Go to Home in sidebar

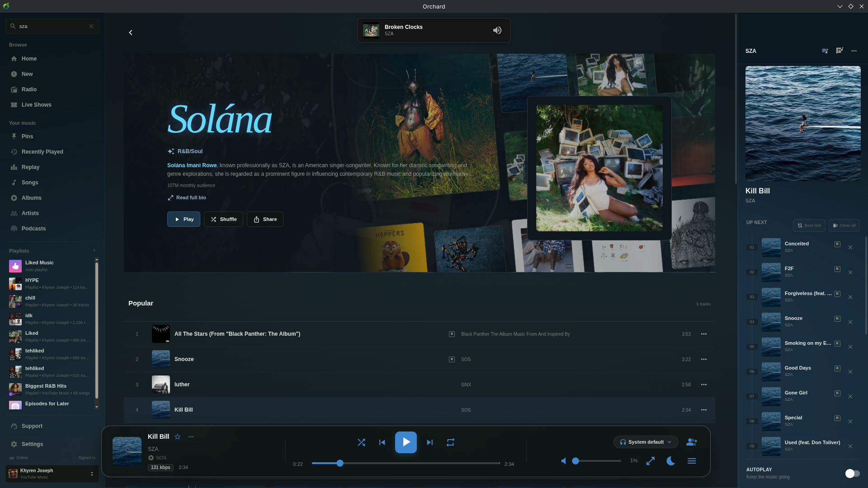coord(52,59)
